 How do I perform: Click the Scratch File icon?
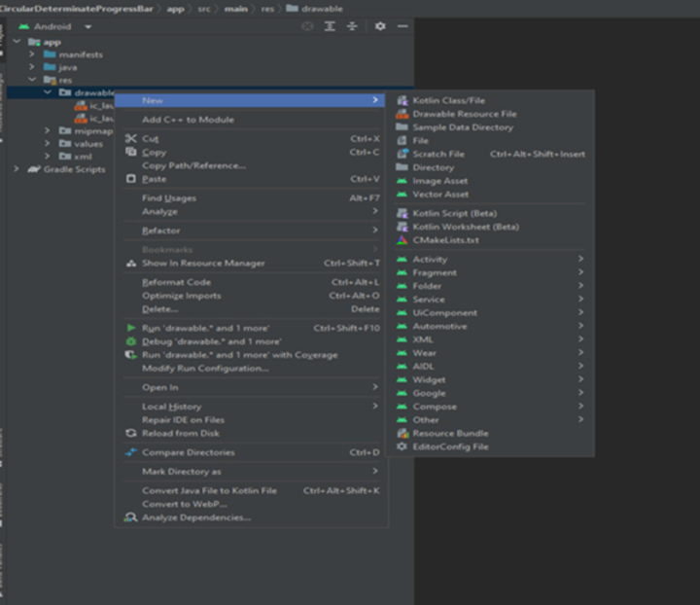pyautogui.click(x=402, y=154)
